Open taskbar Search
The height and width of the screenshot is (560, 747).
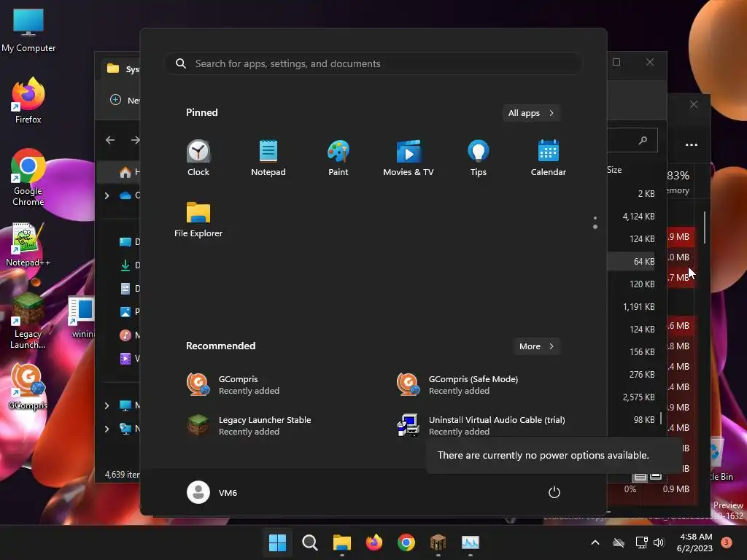[309, 542]
